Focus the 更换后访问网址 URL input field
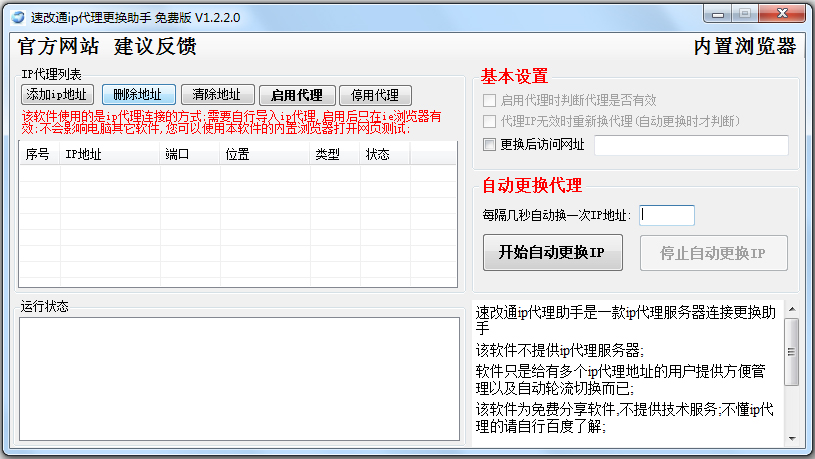 point(691,145)
